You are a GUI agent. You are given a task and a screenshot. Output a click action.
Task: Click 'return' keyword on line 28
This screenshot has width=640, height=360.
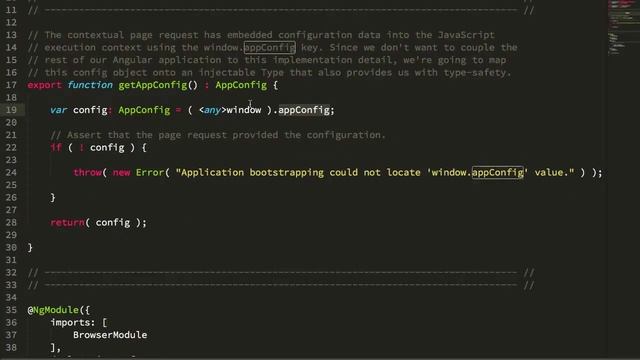67,222
